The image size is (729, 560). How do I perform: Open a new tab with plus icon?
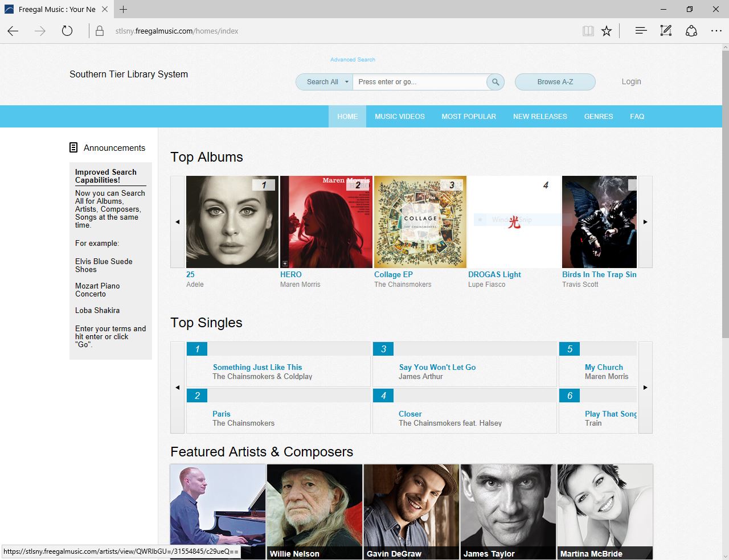tap(123, 9)
